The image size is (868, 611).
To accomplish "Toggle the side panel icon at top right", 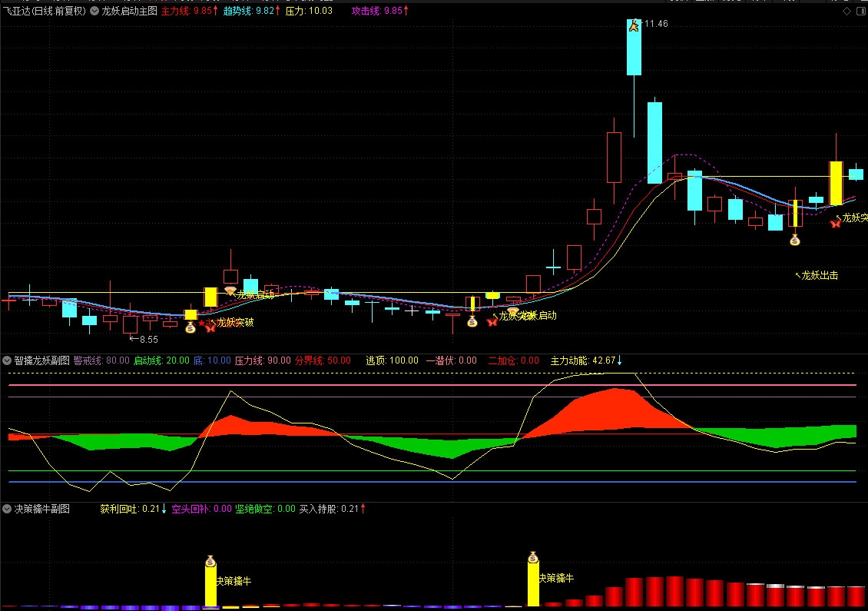I will tap(861, 11).
